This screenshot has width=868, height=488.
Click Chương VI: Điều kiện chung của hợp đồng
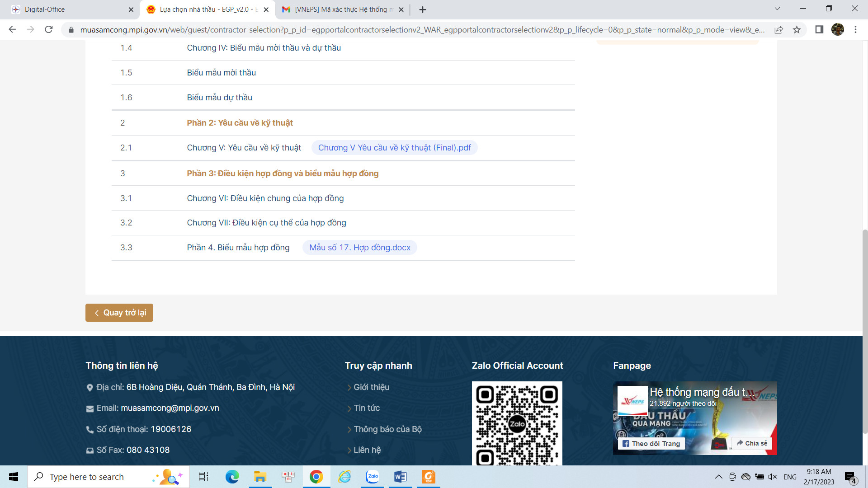pyautogui.click(x=265, y=198)
